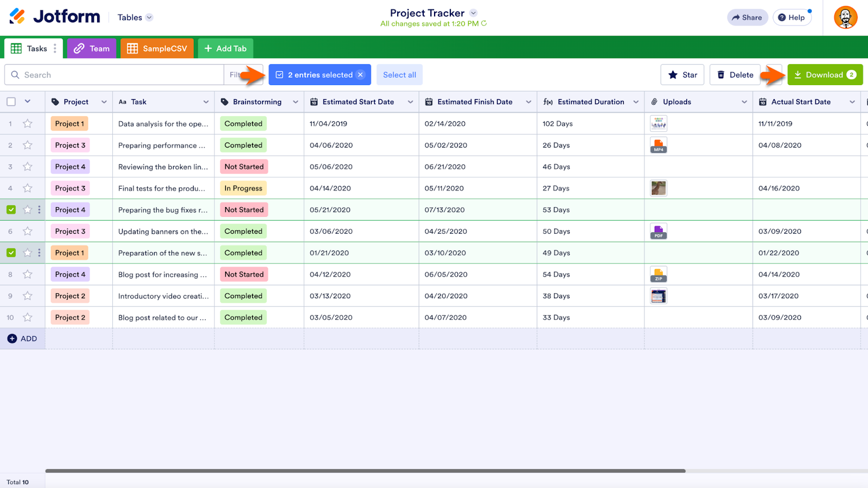Open ZIP upload in Blog post row
Image resolution: width=868 pixels, height=488 pixels.
coord(659,274)
